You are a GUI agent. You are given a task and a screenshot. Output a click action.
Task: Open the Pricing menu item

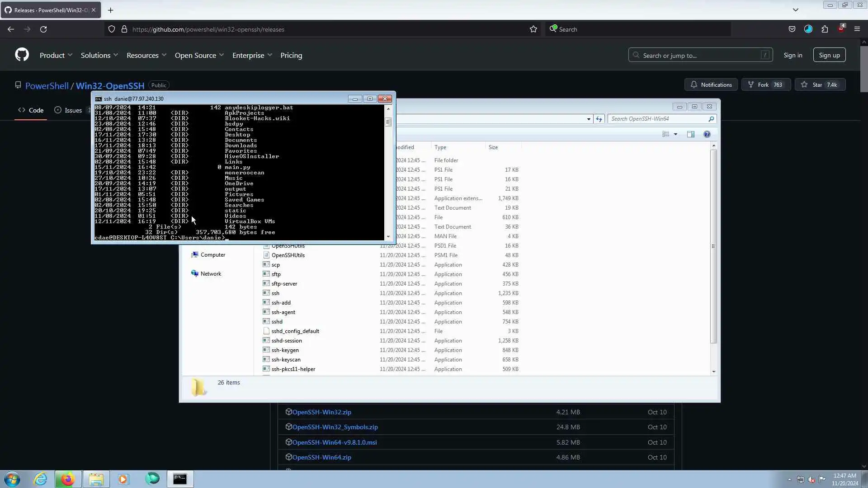[291, 55]
